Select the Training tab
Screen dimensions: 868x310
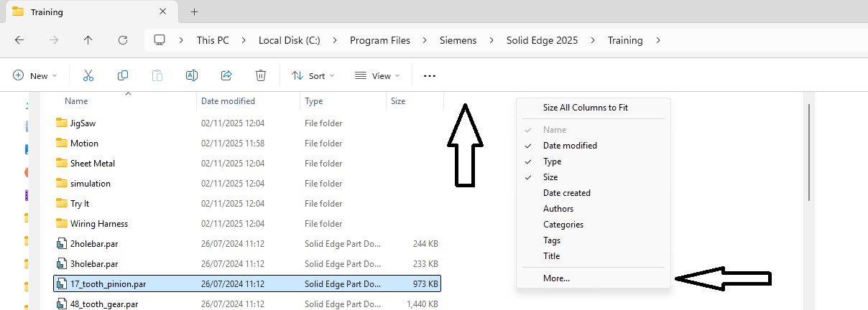[91, 11]
